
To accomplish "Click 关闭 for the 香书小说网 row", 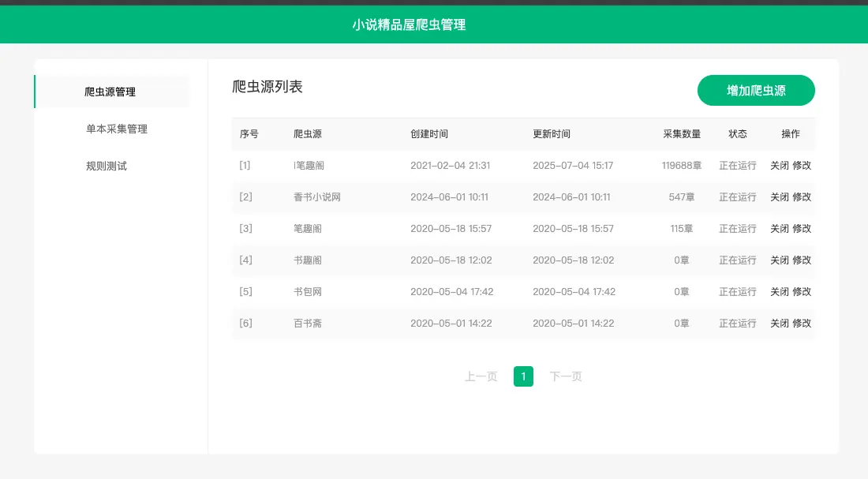I will [780, 197].
